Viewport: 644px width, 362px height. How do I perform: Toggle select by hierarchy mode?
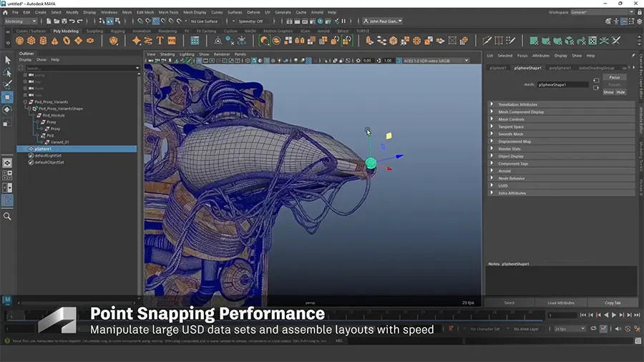[x=102, y=21]
